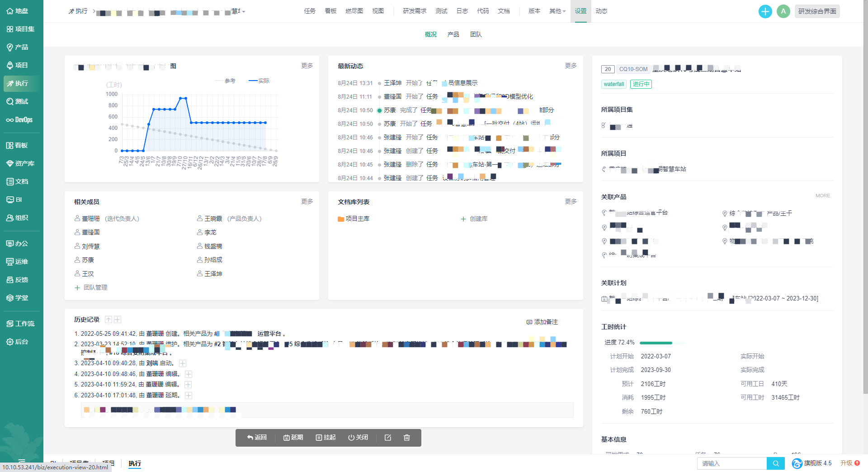Expand details of history entry 11:59:24 编辑

pyautogui.click(x=188, y=385)
